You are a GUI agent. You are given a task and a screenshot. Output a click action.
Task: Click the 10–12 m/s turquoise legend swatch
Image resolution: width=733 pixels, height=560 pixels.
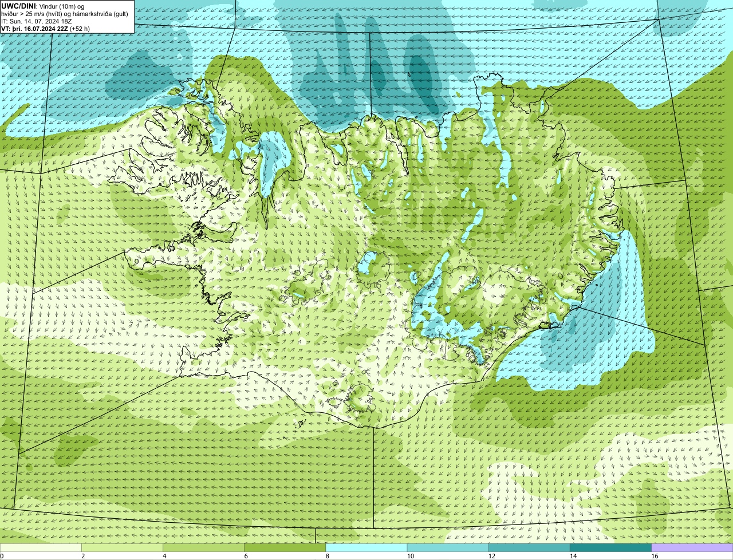pos(448,547)
